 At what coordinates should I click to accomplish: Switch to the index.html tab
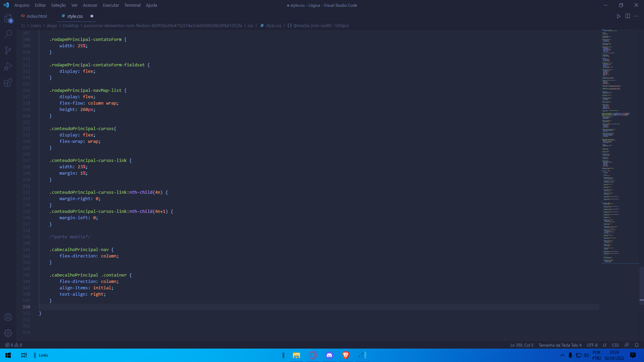point(37,16)
